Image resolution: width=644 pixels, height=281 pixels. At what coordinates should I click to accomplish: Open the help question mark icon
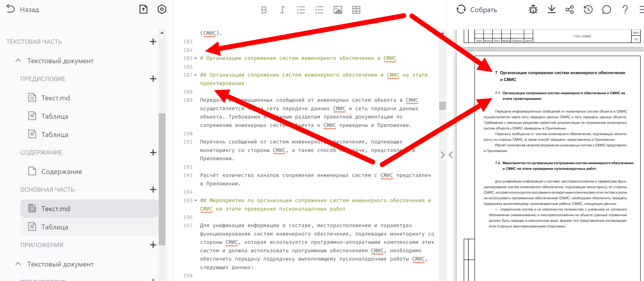coord(625,10)
